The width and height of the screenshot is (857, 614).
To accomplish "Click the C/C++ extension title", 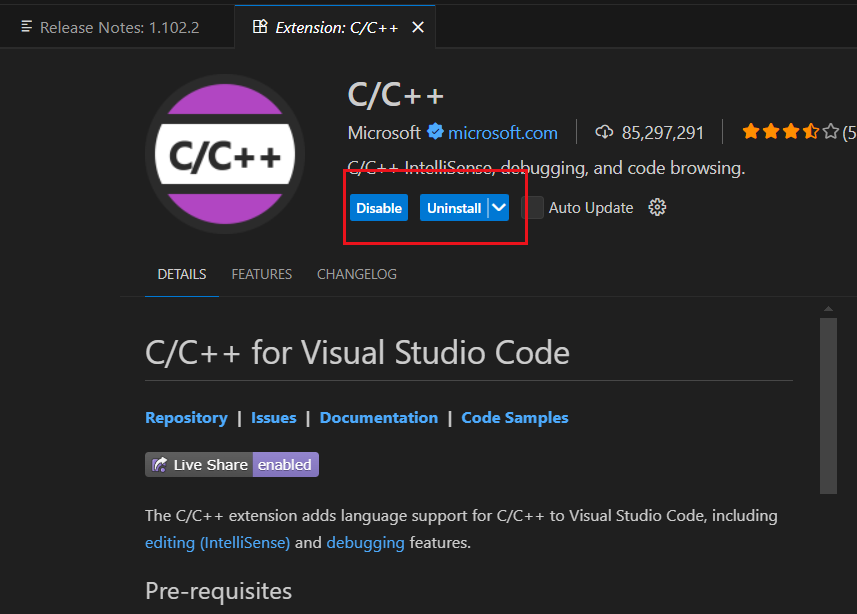I will (x=396, y=95).
